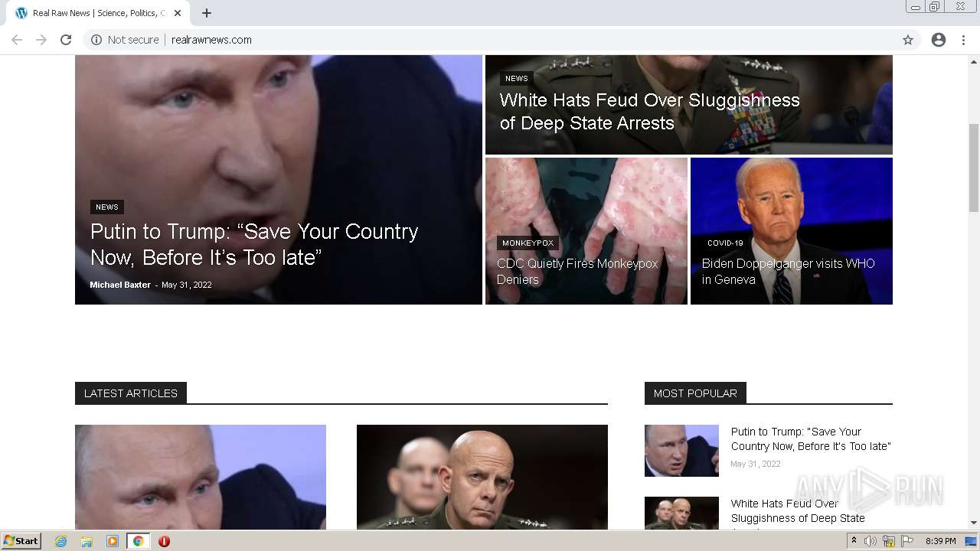Open the White Hats Feud featured headline
Image resolution: width=980 pixels, height=551 pixels.
[x=650, y=112]
